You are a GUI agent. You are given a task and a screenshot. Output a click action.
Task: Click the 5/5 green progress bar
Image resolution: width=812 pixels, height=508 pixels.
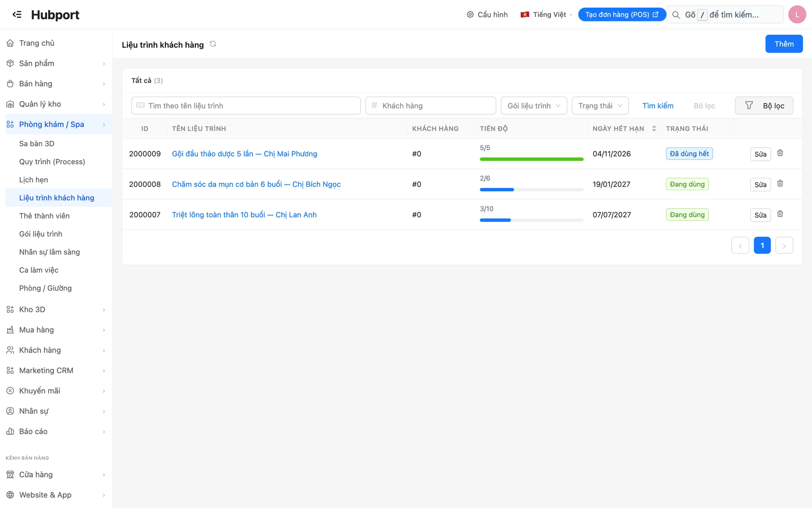pos(532,159)
